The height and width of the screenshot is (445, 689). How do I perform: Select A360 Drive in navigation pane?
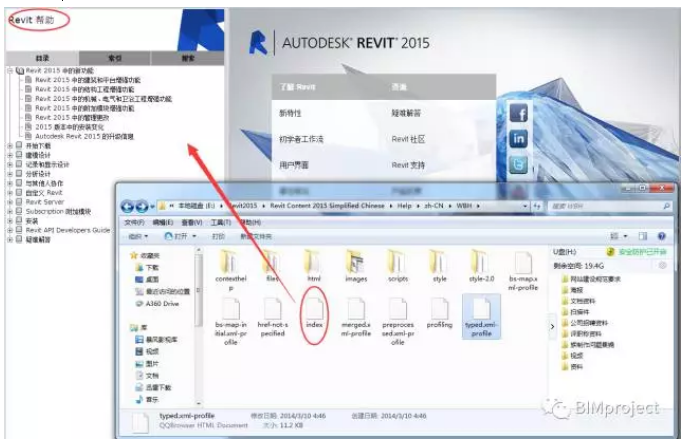(x=157, y=304)
